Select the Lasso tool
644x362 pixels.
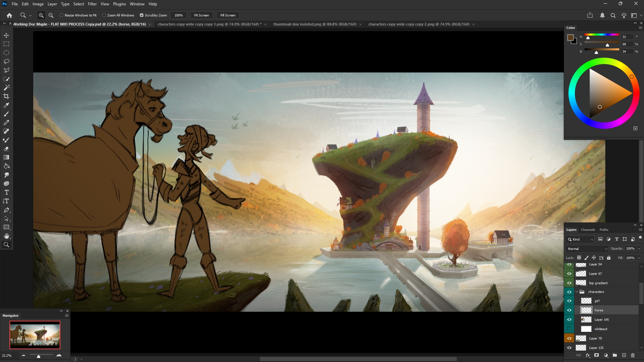(x=6, y=61)
